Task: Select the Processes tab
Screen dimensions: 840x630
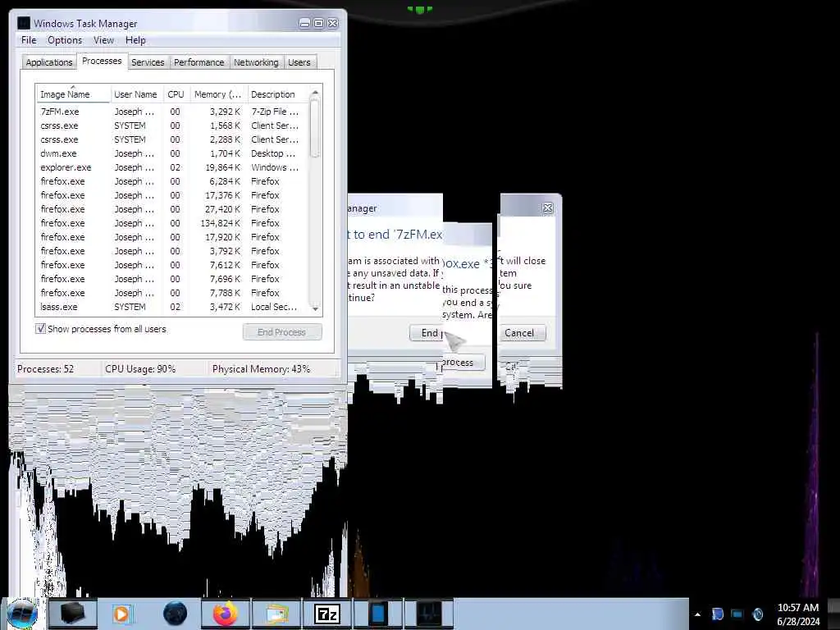Action: [x=102, y=61]
